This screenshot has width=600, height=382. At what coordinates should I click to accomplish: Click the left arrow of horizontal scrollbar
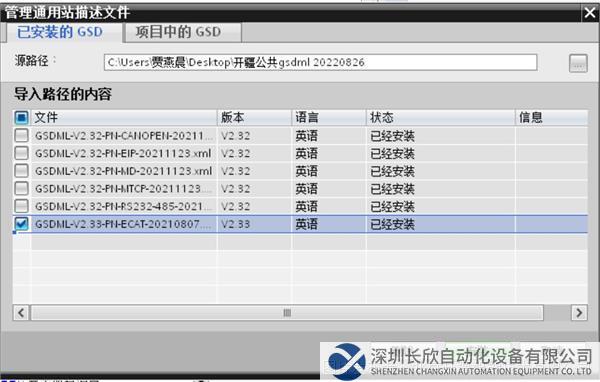click(21, 313)
